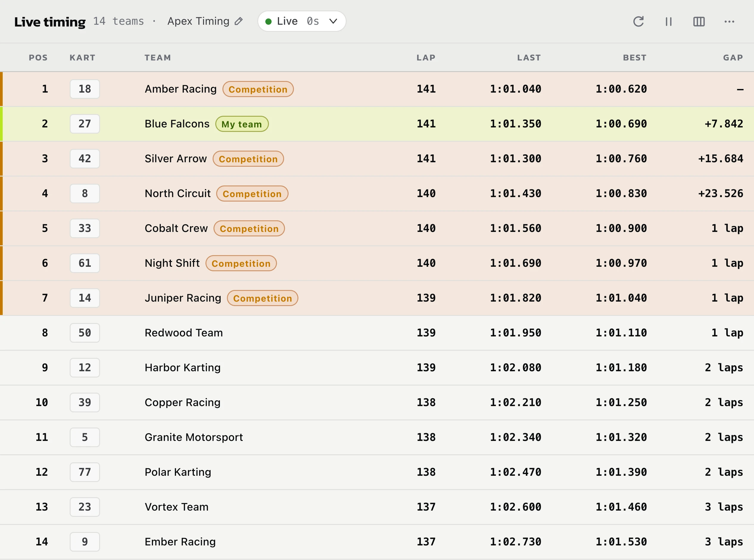
Task: Click best lap time 1:01.530
Action: (x=621, y=542)
